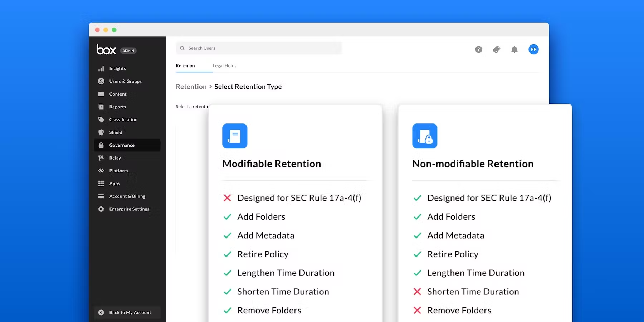Screen dimensions: 644x322
Task: Click the Enterprise Settings gear icon
Action: click(x=101, y=209)
